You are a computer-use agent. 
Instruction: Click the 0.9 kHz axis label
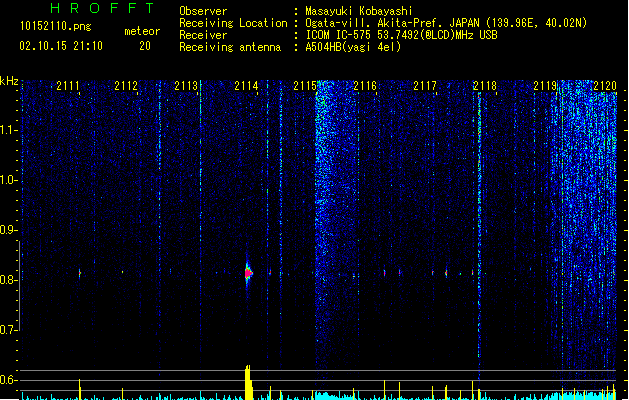pos(8,230)
